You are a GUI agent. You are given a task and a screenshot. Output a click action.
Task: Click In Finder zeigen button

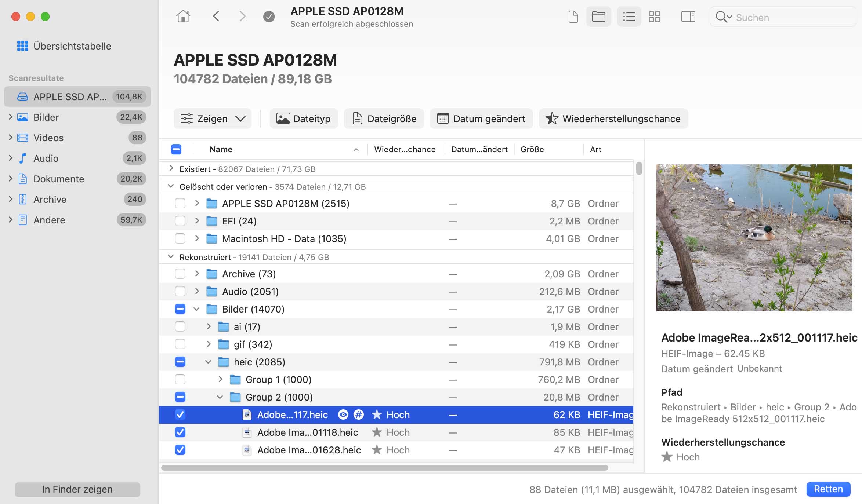(x=77, y=489)
